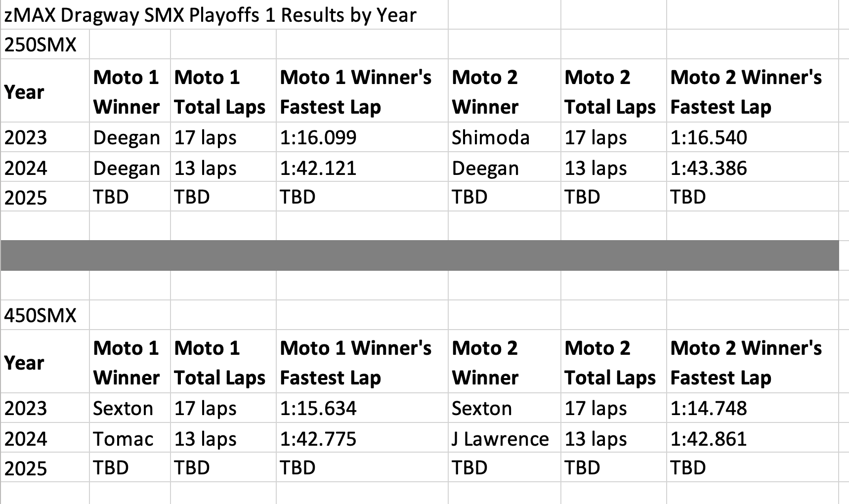Select the 250SMX section label cell
This screenshot has height=504, width=849.
[41, 45]
